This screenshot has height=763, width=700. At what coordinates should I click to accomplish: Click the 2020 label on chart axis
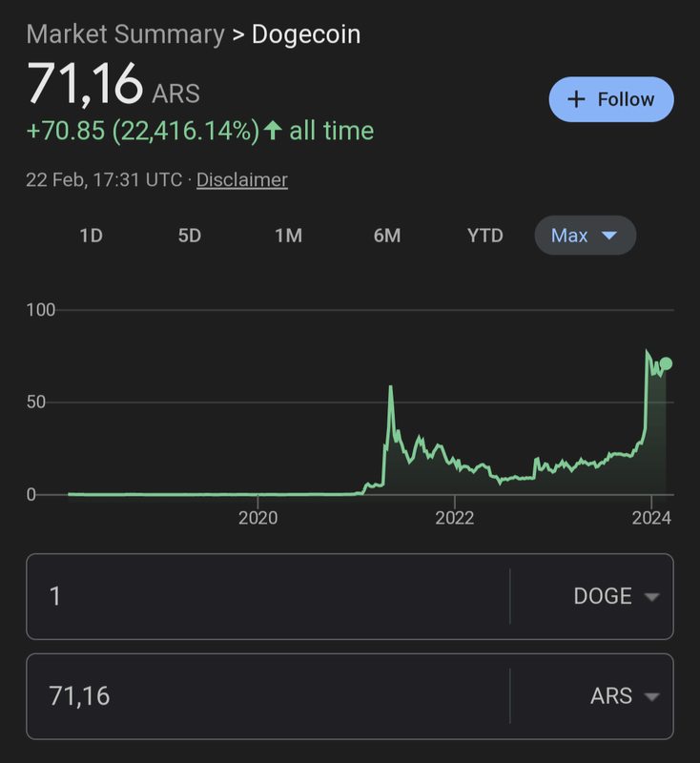point(257,518)
